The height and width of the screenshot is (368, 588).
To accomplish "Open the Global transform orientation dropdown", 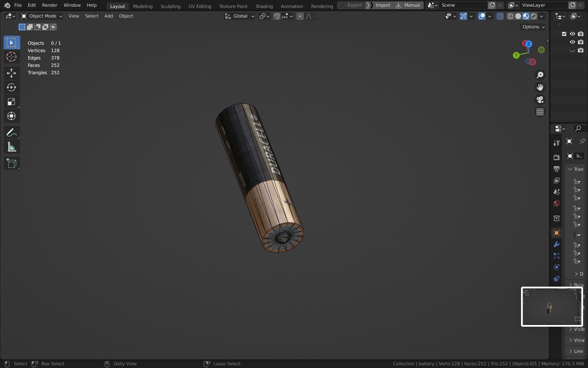I will click(239, 16).
